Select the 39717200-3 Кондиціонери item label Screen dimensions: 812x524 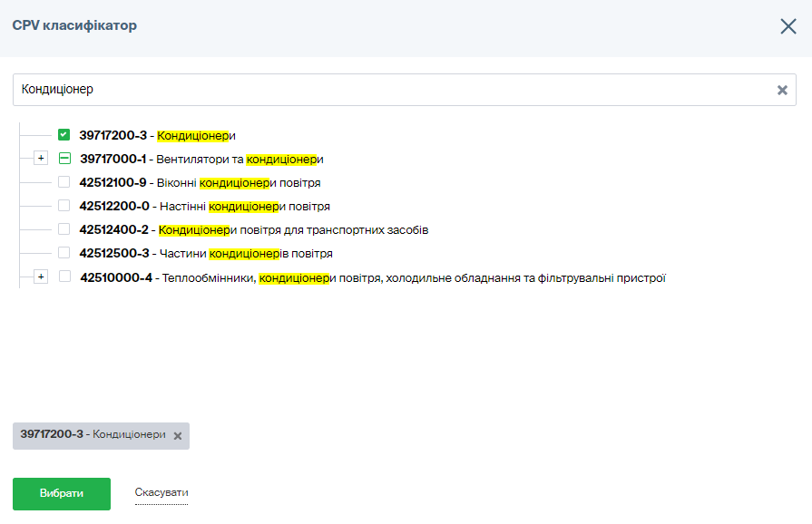(157, 136)
